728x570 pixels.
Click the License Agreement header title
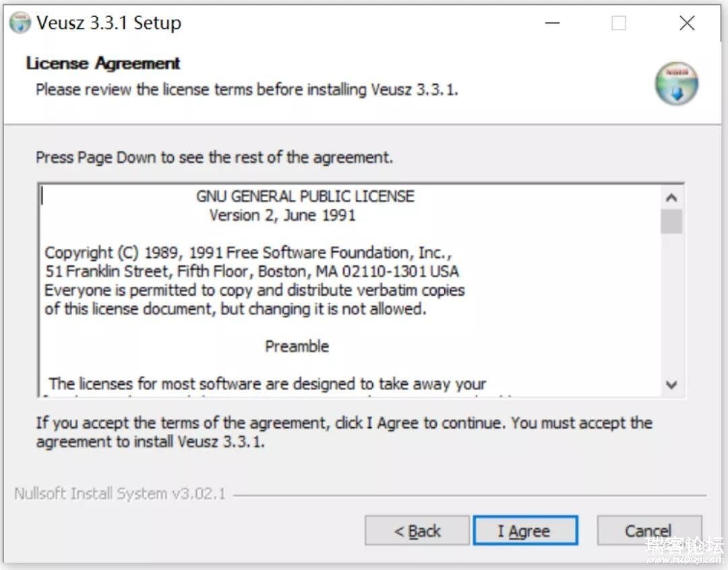point(102,63)
